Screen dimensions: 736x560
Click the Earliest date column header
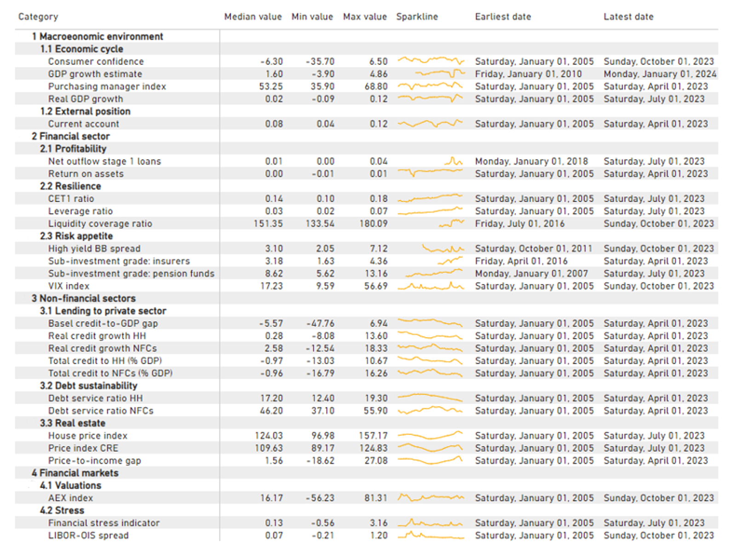503,17
